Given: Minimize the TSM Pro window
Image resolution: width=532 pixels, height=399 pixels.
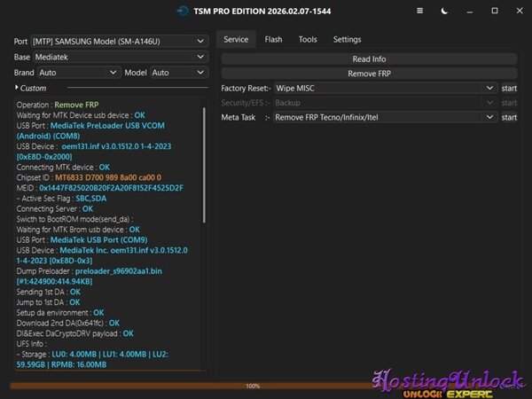Looking at the screenshot, I should point(470,12).
